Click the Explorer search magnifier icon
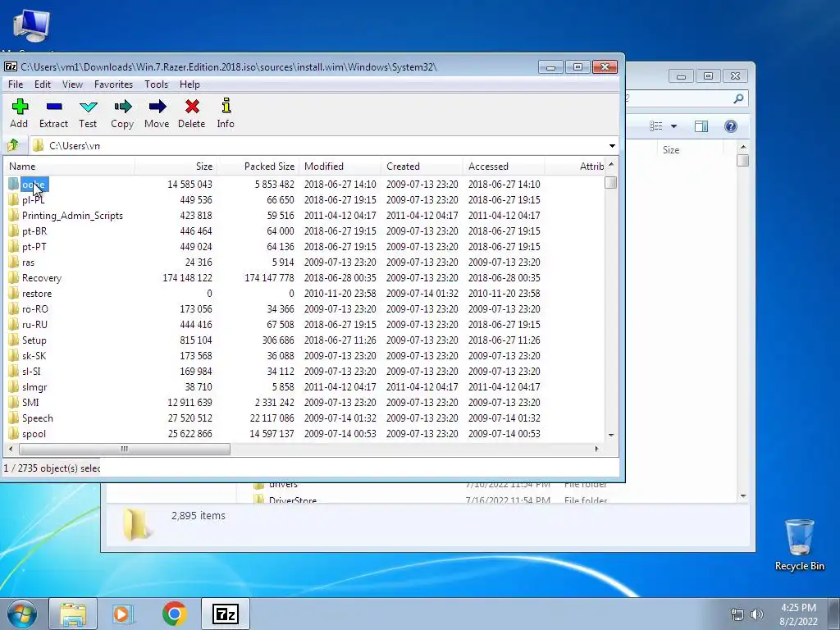The height and width of the screenshot is (630, 840). tap(738, 98)
